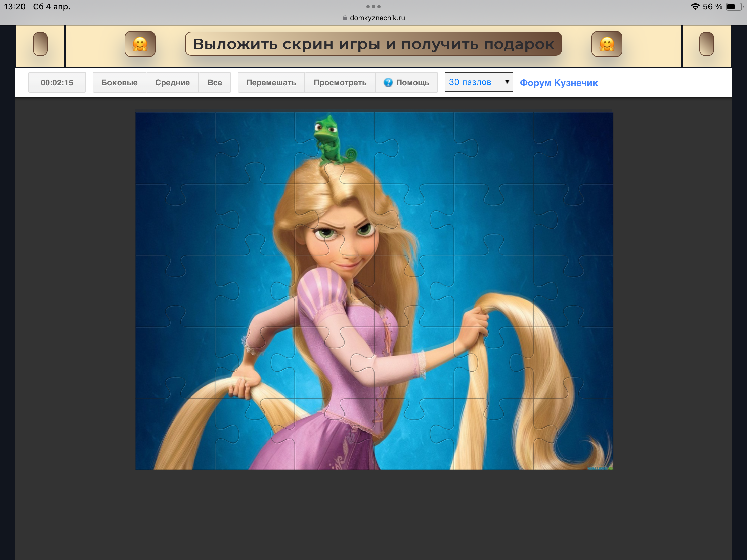Show only Боковые pieces
The width and height of the screenshot is (747, 560).
119,82
